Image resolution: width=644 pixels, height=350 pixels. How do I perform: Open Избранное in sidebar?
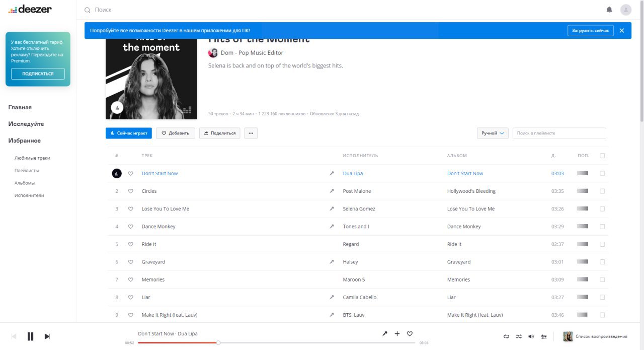(25, 141)
